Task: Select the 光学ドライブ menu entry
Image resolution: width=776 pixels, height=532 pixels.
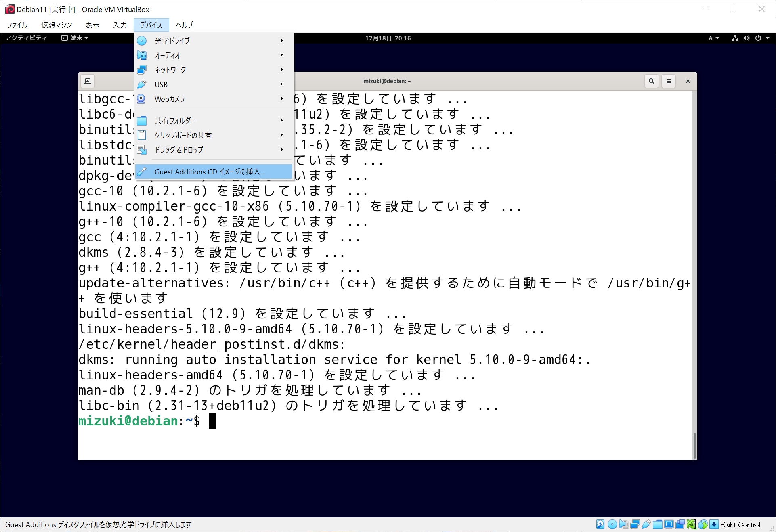Action: tap(214, 41)
